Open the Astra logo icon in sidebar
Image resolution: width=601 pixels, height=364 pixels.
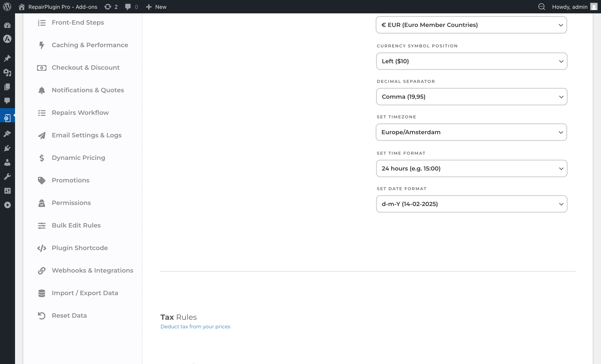[x=7, y=39]
